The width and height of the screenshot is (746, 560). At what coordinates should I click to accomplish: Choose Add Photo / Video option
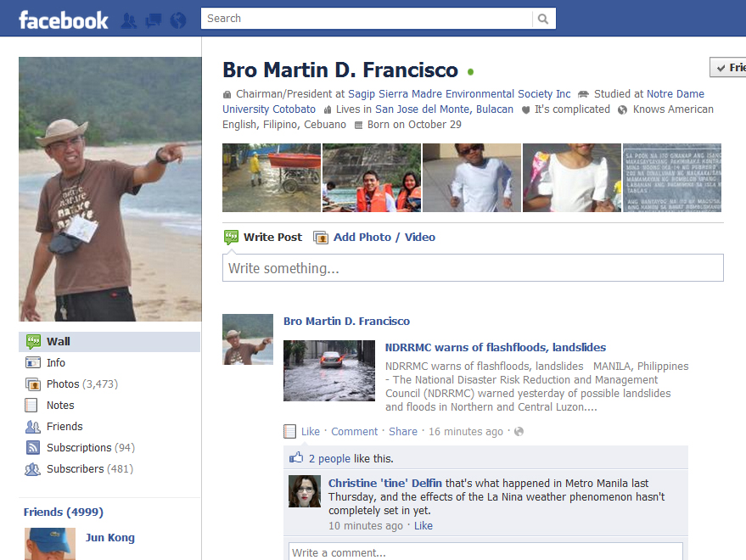click(x=384, y=238)
